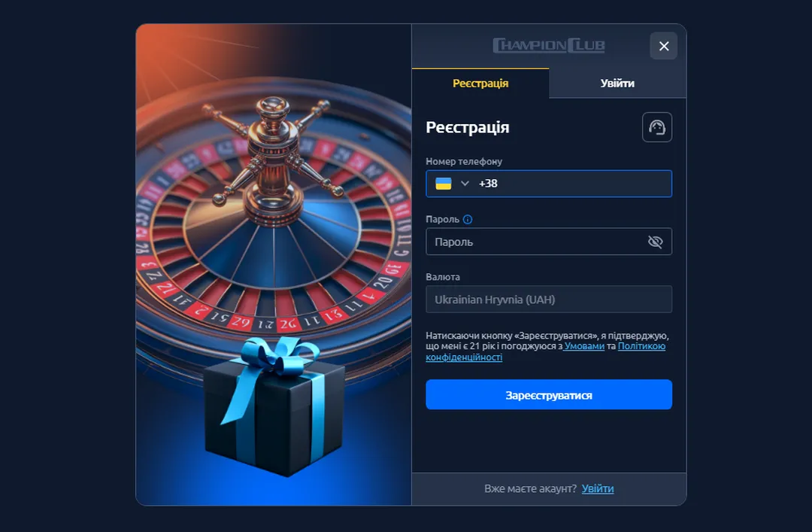Click the Champion Club logo

coord(549,46)
